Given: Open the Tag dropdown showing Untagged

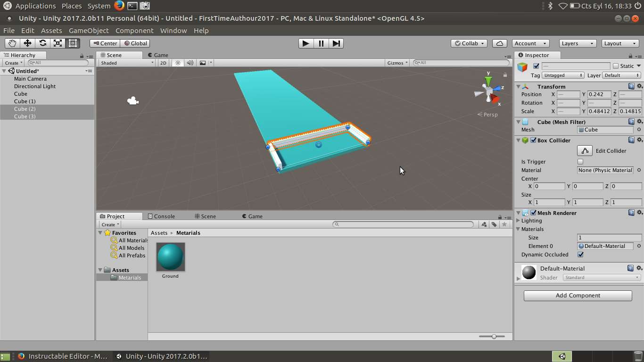Looking at the screenshot, I should [563, 75].
